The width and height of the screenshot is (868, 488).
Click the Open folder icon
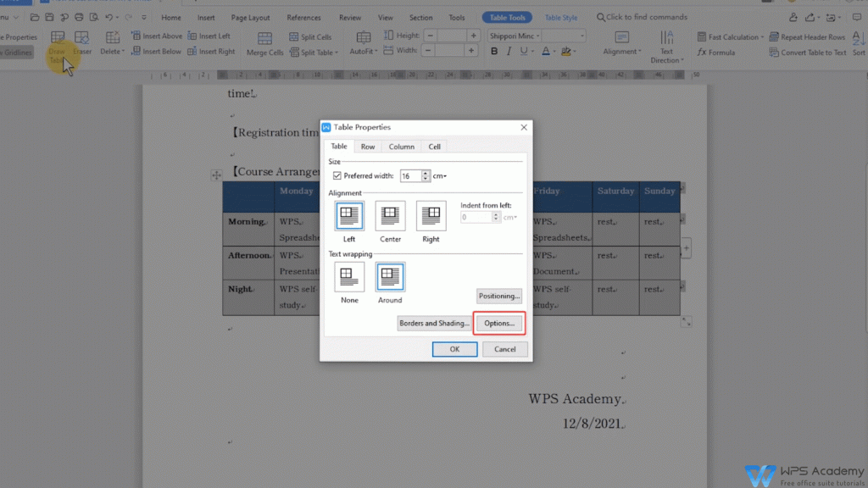pos(34,18)
